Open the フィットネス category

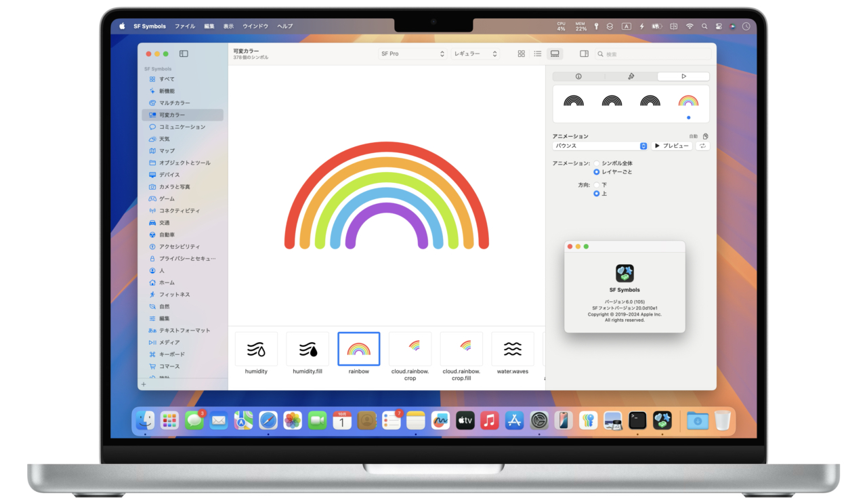(x=182, y=295)
